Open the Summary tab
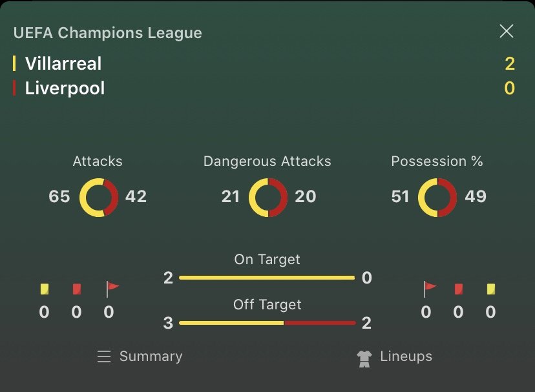 [140, 356]
